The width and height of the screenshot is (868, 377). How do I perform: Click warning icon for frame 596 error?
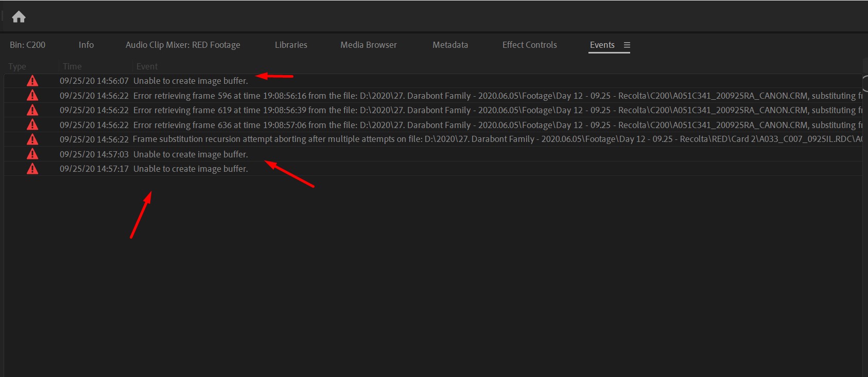click(32, 96)
